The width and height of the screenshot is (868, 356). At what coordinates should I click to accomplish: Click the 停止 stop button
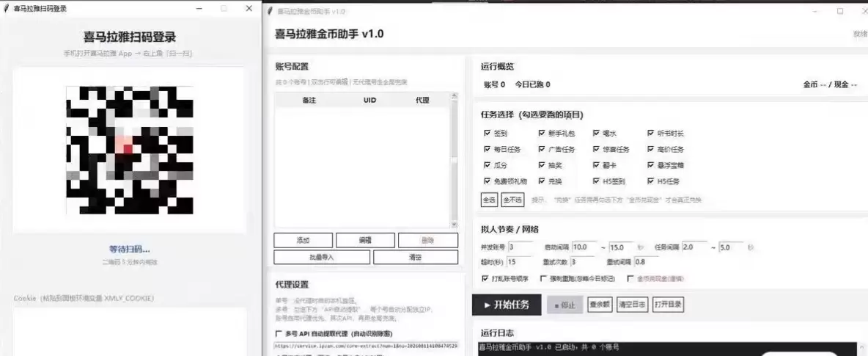(x=565, y=305)
